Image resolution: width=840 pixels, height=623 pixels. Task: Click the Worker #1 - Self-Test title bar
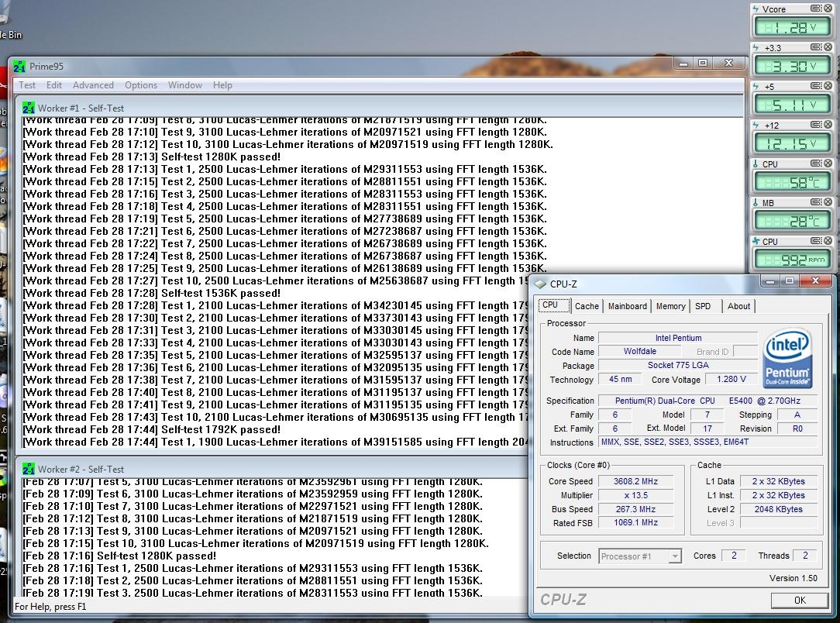pyautogui.click(x=379, y=108)
